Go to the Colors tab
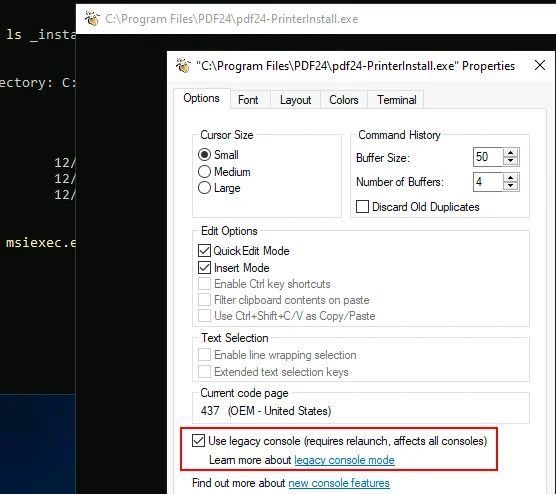This screenshot has height=494, width=556. pyautogui.click(x=344, y=100)
